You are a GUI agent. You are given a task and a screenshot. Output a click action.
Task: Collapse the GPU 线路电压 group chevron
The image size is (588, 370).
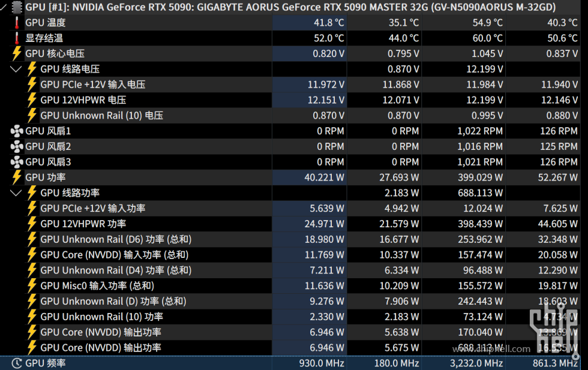click(x=16, y=69)
